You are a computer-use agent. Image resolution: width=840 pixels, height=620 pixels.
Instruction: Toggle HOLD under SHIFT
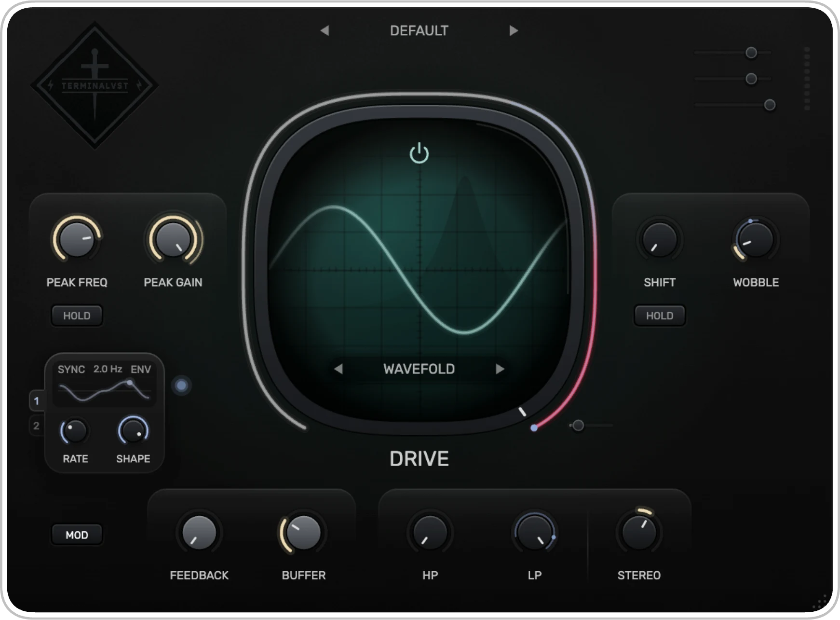tap(660, 316)
